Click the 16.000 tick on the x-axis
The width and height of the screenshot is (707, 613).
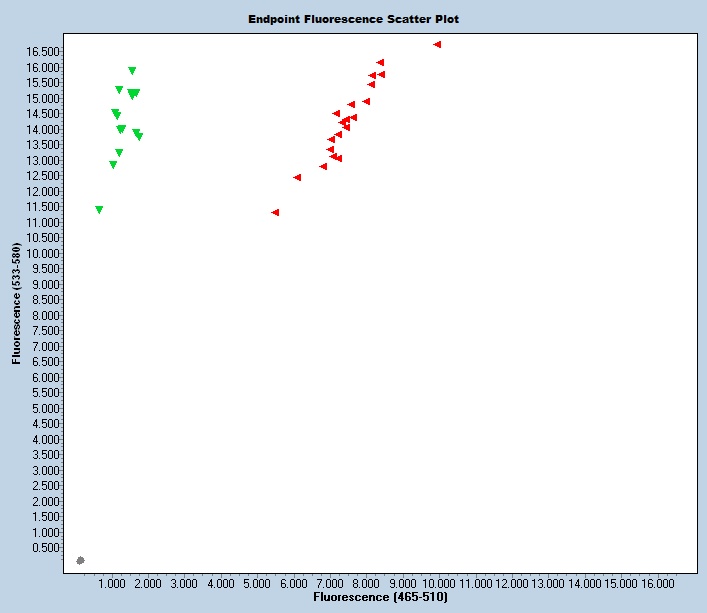[657, 582]
